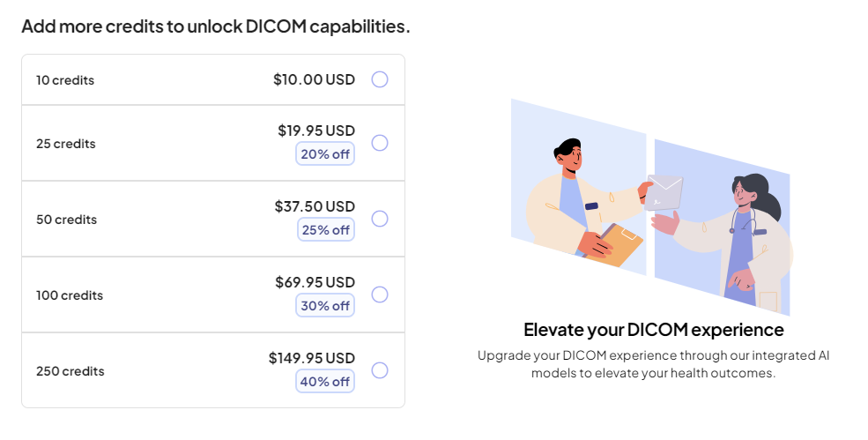Screen dimensions: 868x440
Task: Select the 250 credits radio button
Action: pos(380,370)
